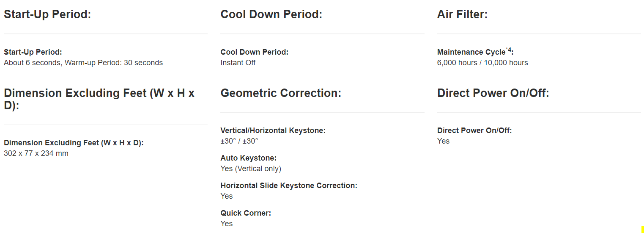Click the '±30° / ±30°' keystone value
Screen dimensions: 644x233
click(x=239, y=141)
